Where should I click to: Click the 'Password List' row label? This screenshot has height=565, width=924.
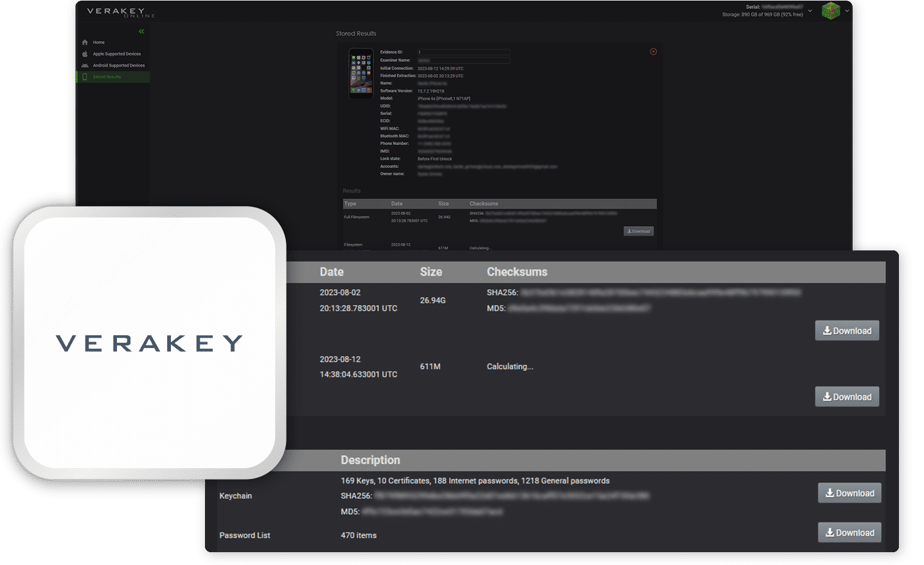[x=245, y=535]
